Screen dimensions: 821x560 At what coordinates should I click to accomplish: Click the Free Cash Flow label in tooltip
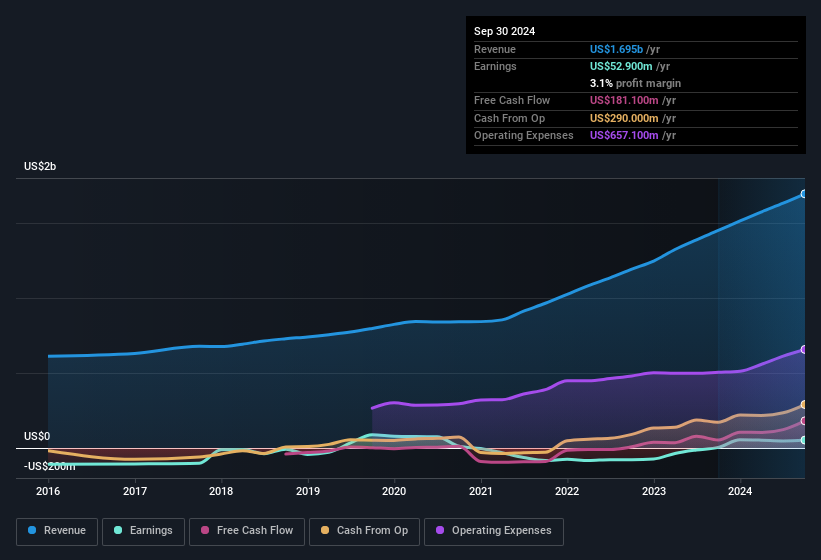pos(512,100)
